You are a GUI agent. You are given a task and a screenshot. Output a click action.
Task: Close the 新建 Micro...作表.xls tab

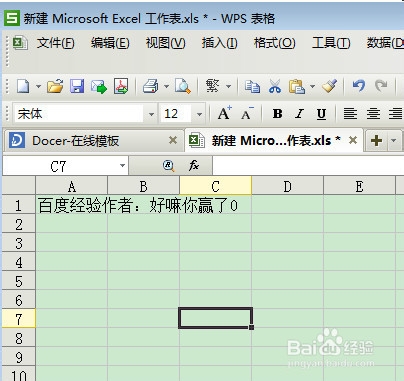(353, 140)
